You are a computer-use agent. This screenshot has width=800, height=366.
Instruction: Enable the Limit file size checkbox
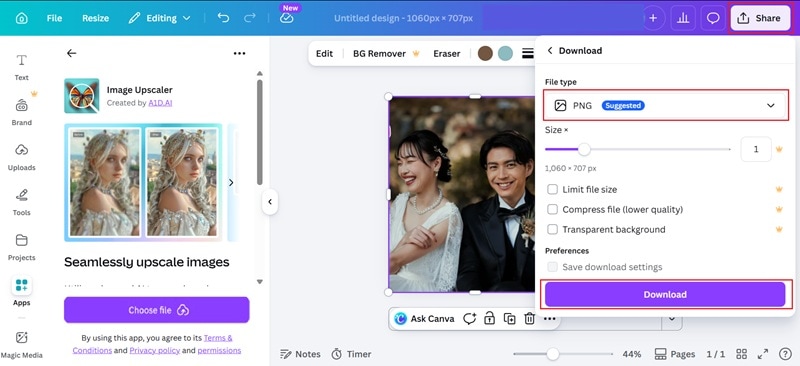pos(552,189)
